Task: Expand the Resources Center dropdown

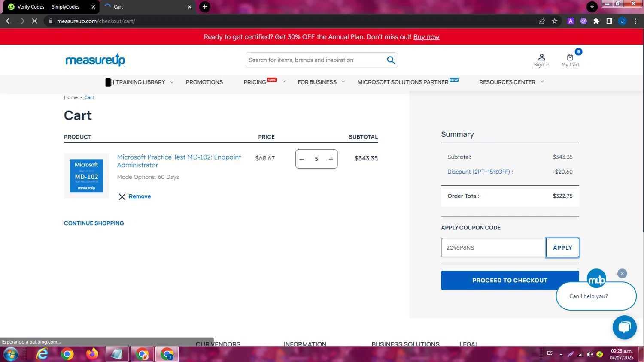Action: point(511,82)
